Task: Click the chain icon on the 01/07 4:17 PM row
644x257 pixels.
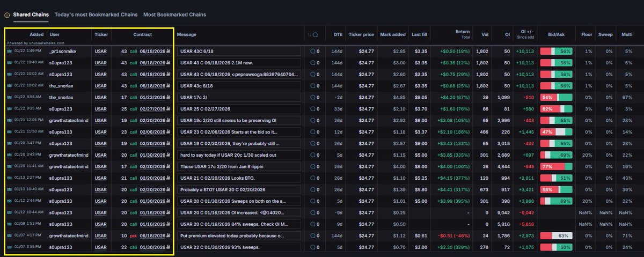Action: tap(10, 236)
